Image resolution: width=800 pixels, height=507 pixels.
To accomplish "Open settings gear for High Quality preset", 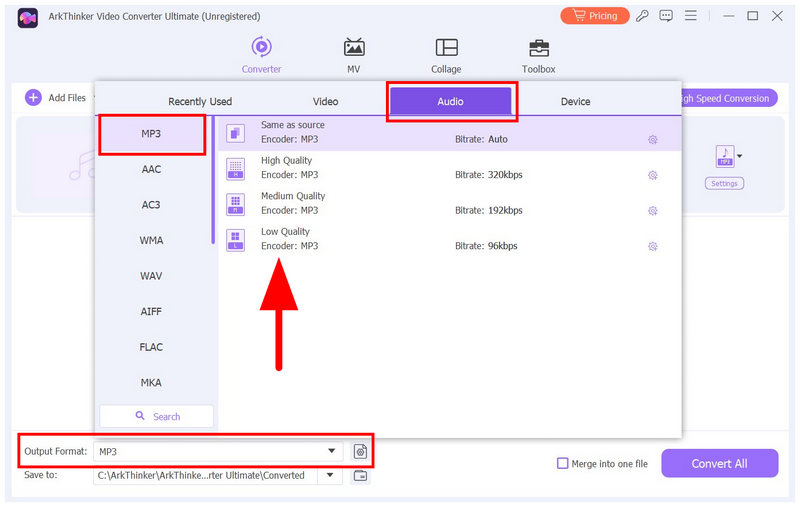I will (x=653, y=175).
